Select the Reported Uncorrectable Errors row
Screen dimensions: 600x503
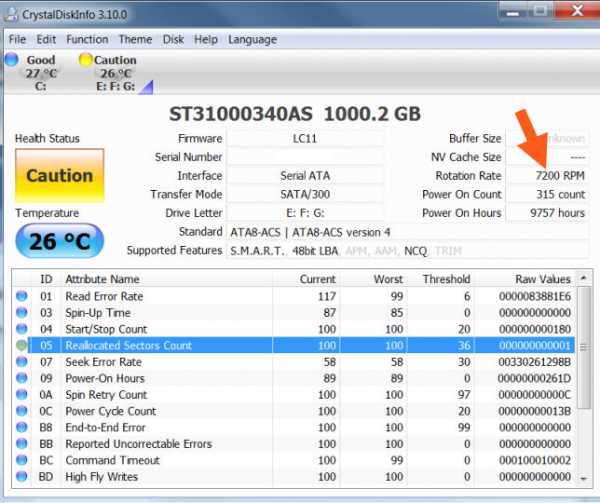point(293,444)
